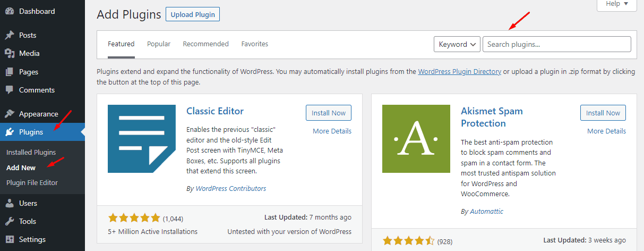Click the Search plugins input field
The image size is (644, 251).
[x=556, y=44]
